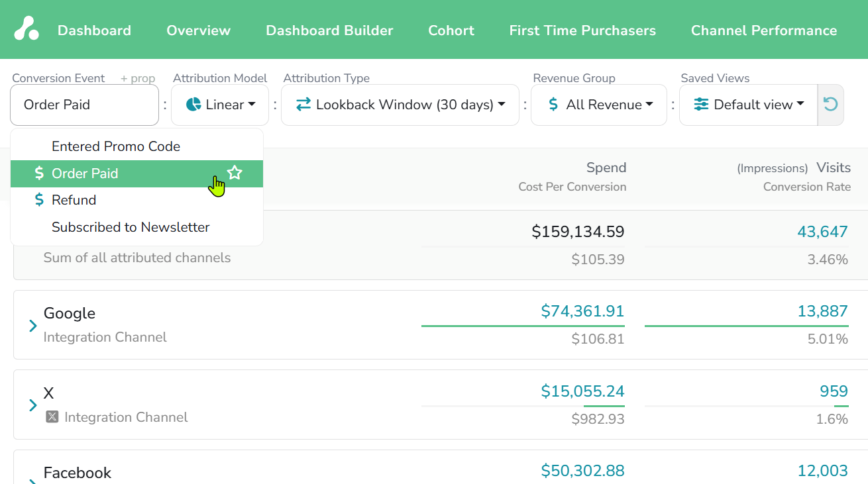This screenshot has width=868, height=484.
Task: Open the Cohort tab
Action: (x=451, y=30)
